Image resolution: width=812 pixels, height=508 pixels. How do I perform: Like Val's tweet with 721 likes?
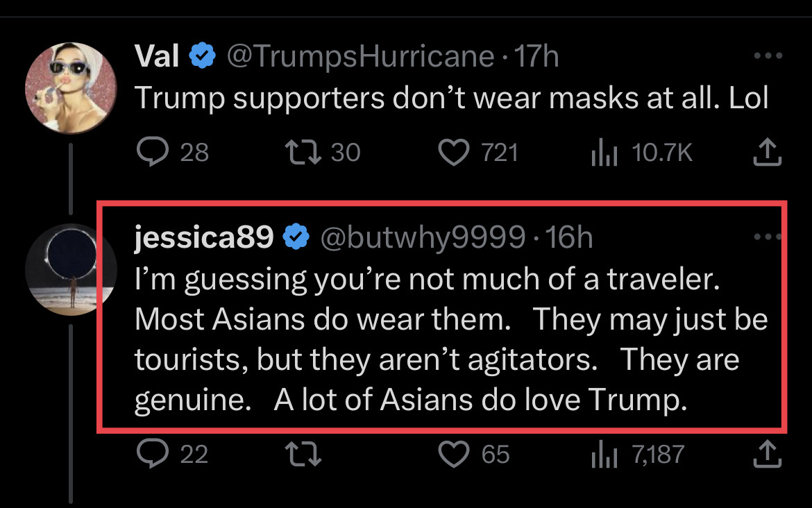click(x=454, y=153)
